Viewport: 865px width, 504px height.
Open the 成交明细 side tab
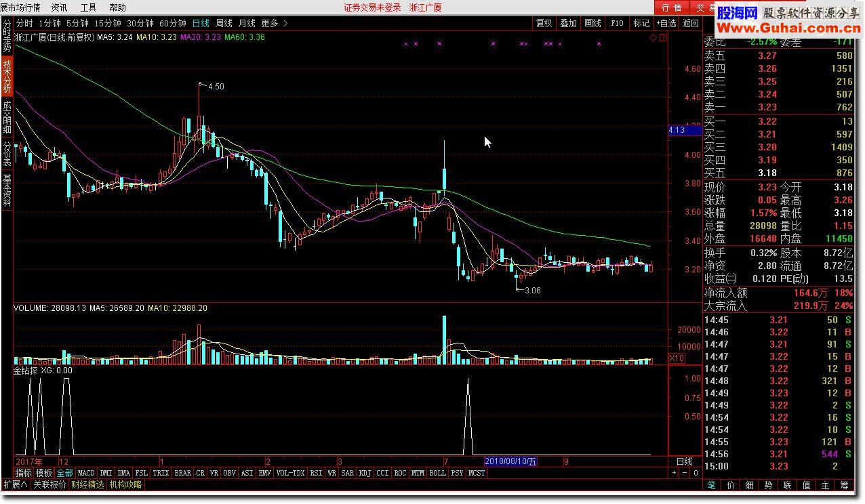[7, 117]
